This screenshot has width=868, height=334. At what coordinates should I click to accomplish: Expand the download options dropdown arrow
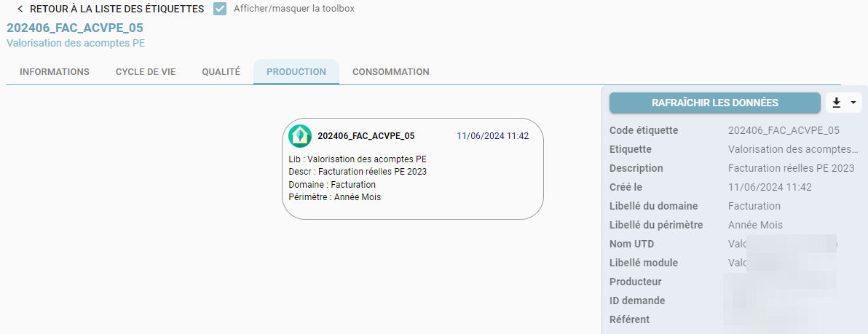pyautogui.click(x=853, y=103)
